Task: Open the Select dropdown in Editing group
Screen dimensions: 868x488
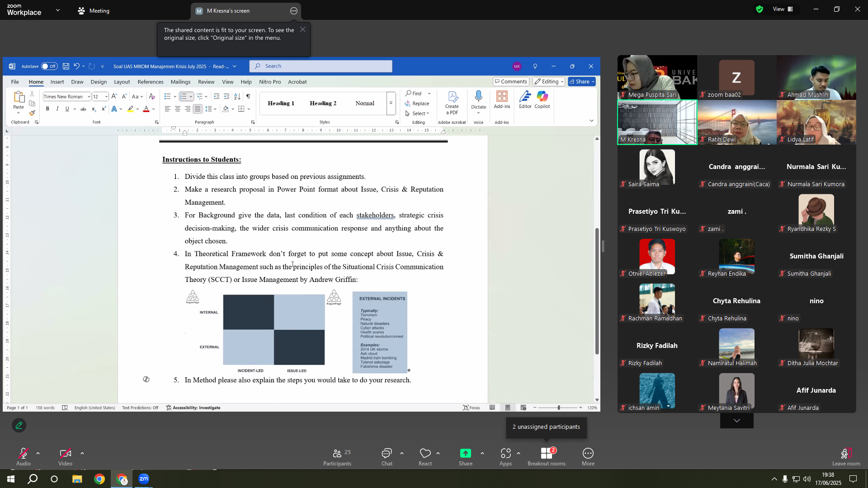Action: point(417,113)
